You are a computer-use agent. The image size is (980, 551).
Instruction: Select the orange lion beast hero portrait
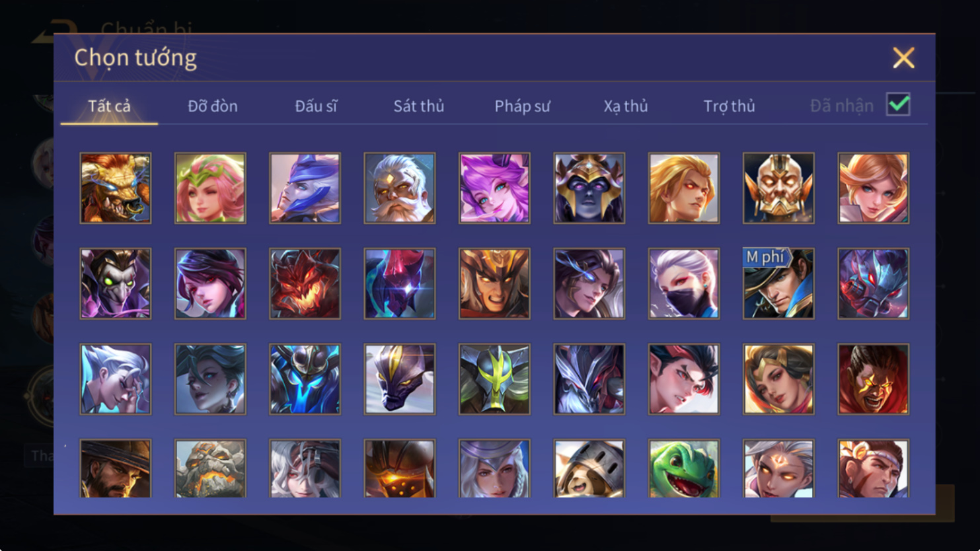[x=116, y=188]
